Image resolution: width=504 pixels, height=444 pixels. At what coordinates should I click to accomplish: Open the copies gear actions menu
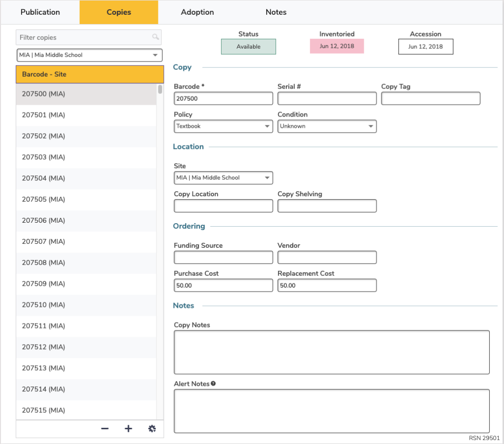point(152,429)
